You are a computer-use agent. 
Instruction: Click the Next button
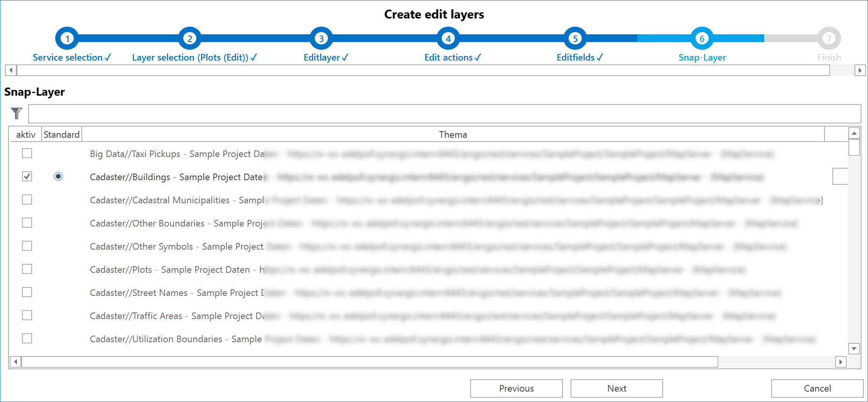coord(616,388)
